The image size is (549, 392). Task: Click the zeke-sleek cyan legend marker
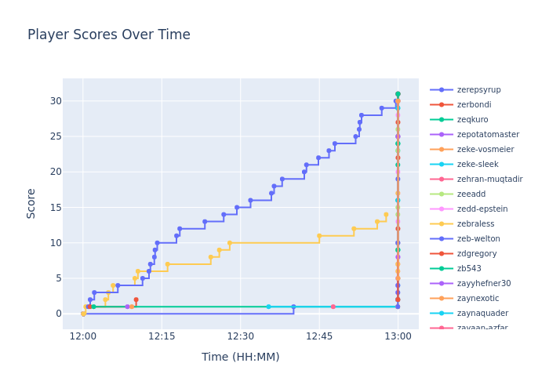click(x=442, y=165)
